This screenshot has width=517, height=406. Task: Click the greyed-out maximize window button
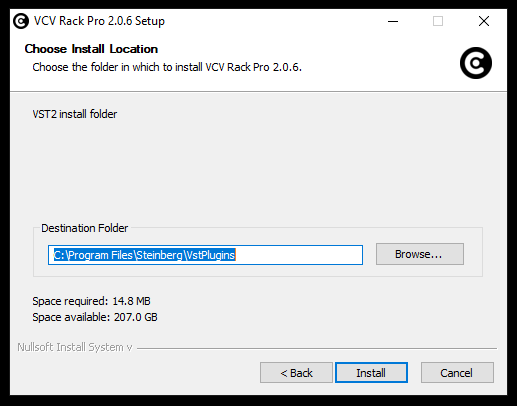438,21
